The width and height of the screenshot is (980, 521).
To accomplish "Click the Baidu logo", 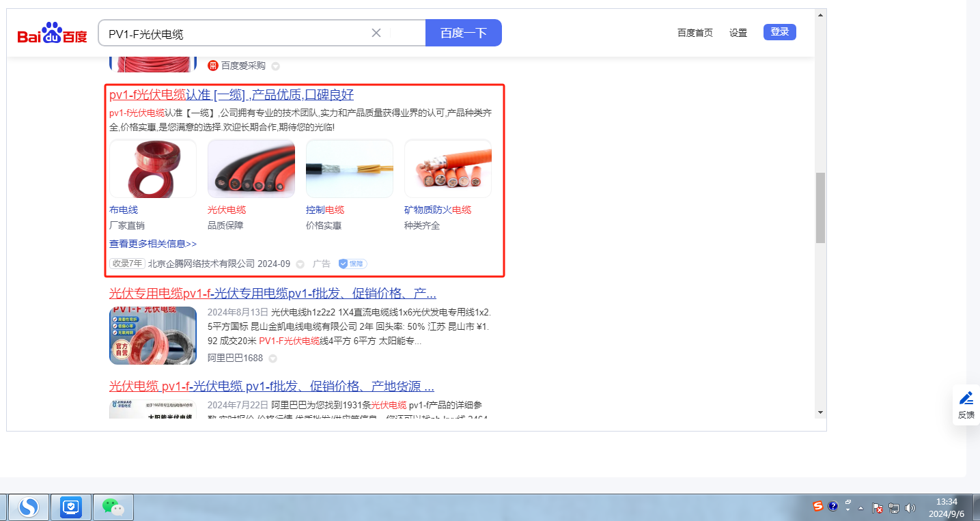I will coord(53,33).
